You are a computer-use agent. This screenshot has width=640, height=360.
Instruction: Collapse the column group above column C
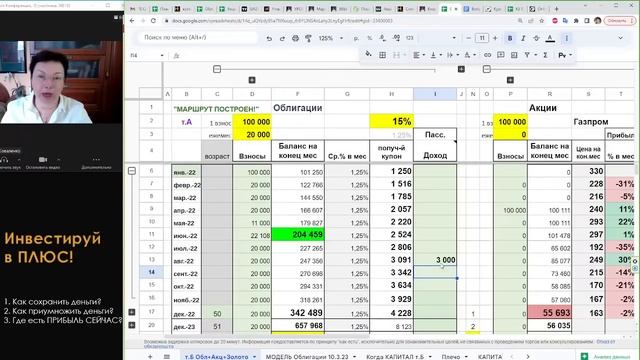click(217, 69)
